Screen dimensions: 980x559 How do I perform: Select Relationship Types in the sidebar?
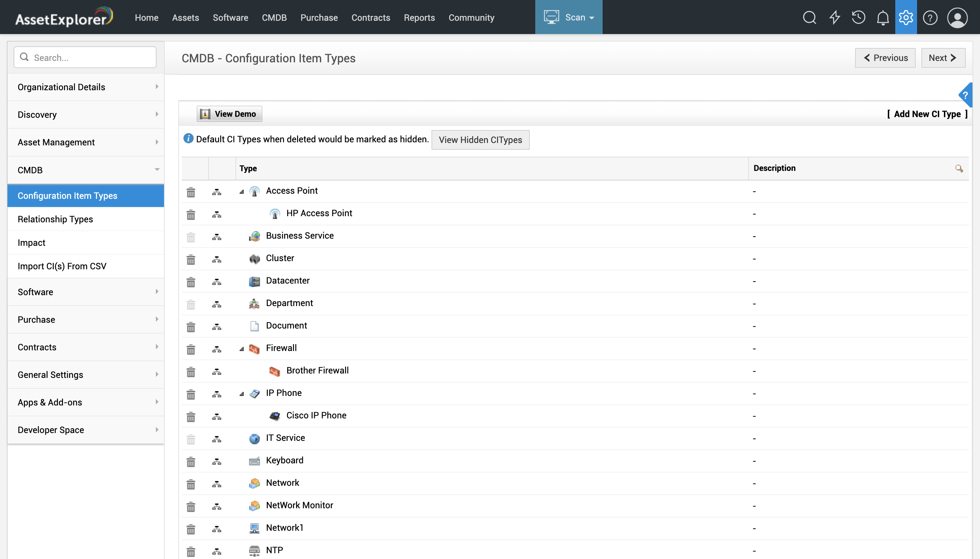55,219
